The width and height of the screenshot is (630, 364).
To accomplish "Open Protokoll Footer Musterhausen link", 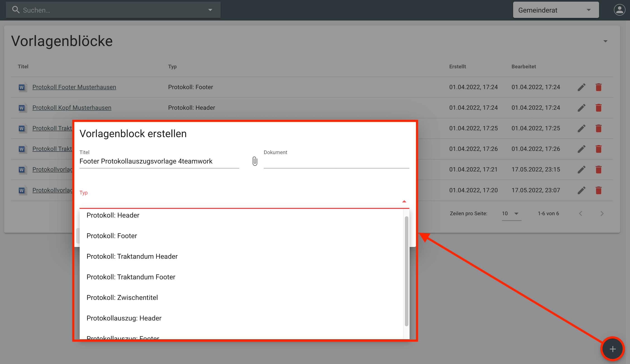I will point(74,87).
